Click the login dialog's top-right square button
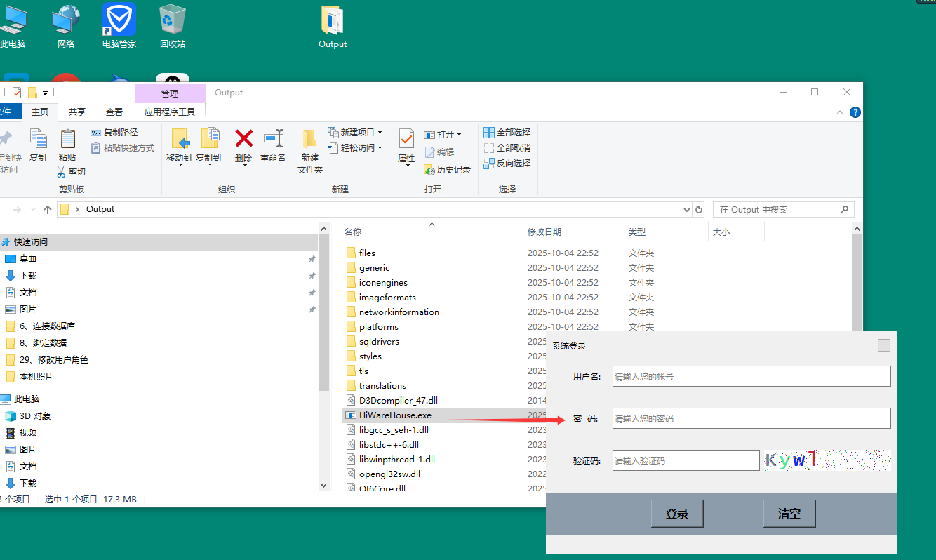Image resolution: width=936 pixels, height=560 pixels. [884, 345]
